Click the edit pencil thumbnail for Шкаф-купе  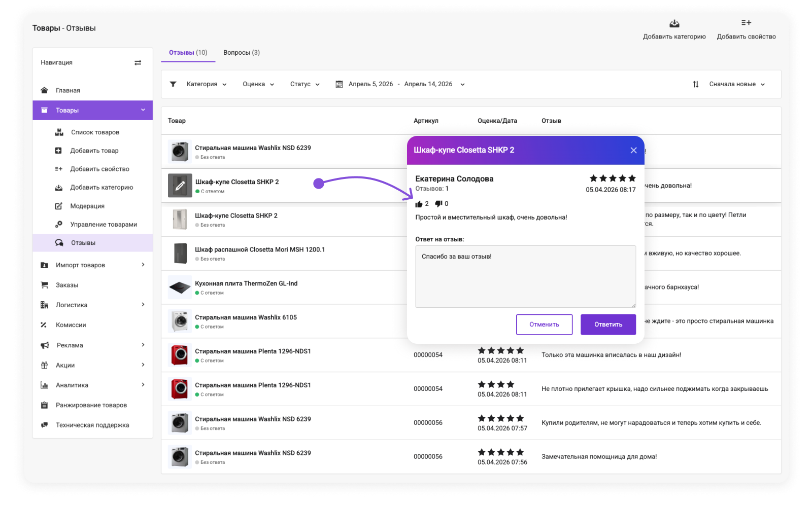180,186
